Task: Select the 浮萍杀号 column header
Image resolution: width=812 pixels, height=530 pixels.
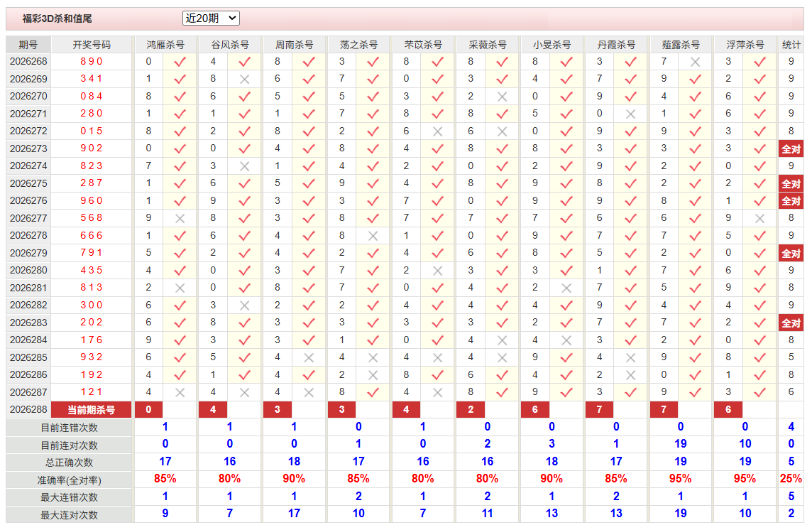Action: pos(745,45)
